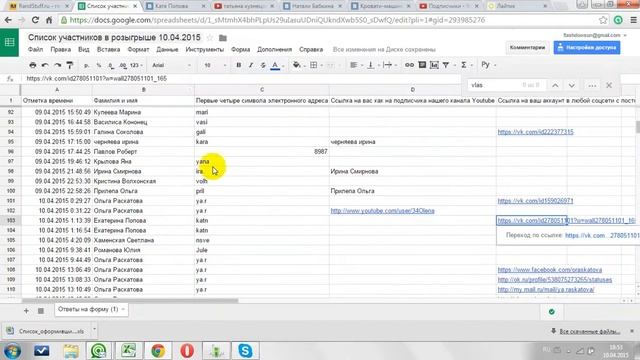Click the 'Все скачанные файлы' link

click(x=589, y=331)
